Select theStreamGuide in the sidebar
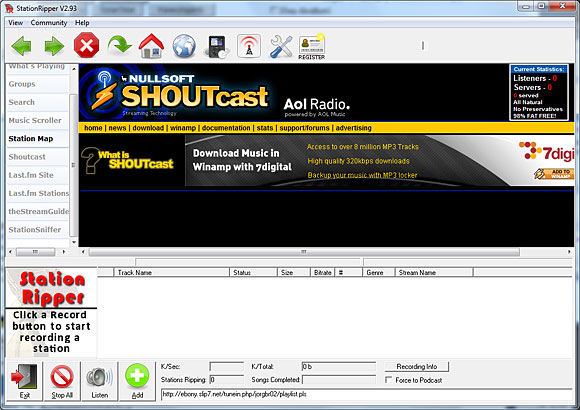Image resolution: width=580 pixels, height=410 pixels. pos(38,211)
